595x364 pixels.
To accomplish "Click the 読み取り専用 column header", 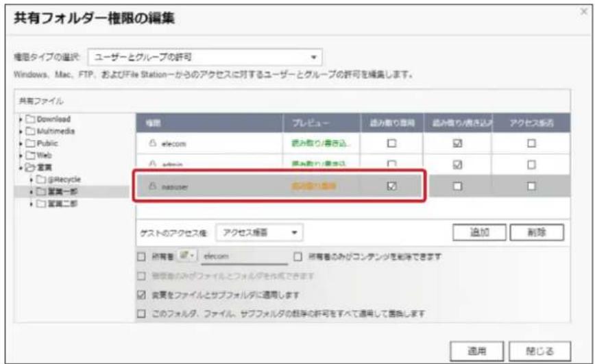I will (x=392, y=123).
